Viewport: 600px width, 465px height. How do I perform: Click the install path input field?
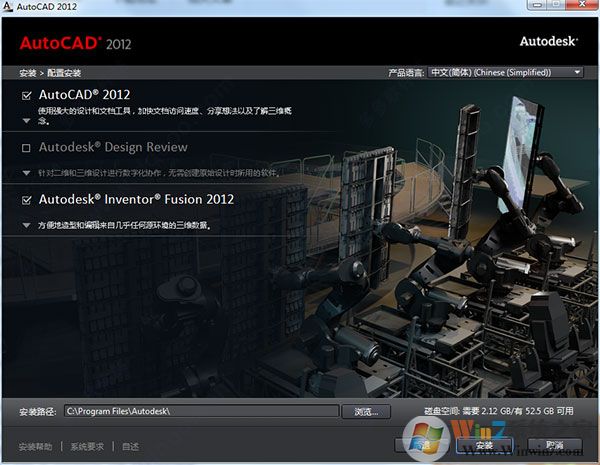click(x=201, y=411)
